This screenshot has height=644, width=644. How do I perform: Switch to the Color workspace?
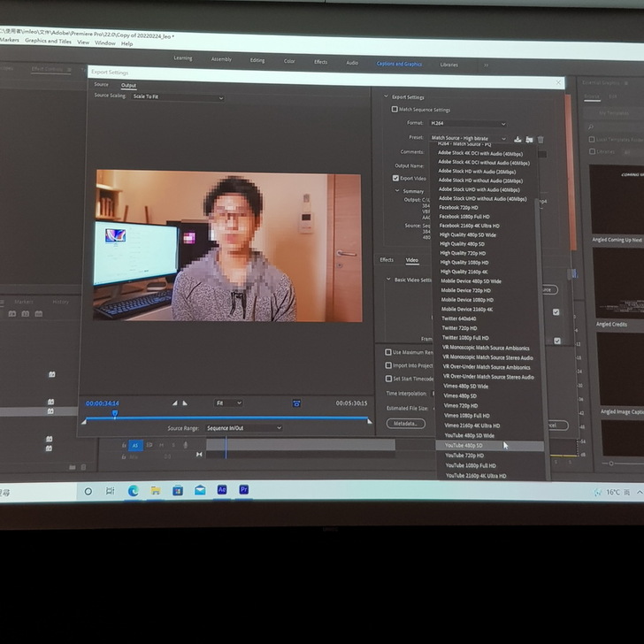click(x=289, y=61)
